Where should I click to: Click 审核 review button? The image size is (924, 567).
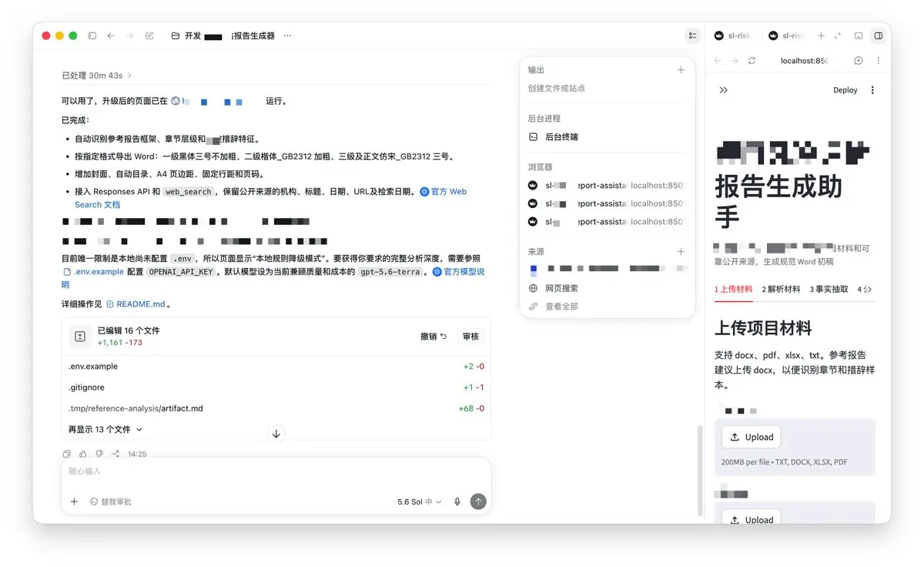(x=470, y=336)
